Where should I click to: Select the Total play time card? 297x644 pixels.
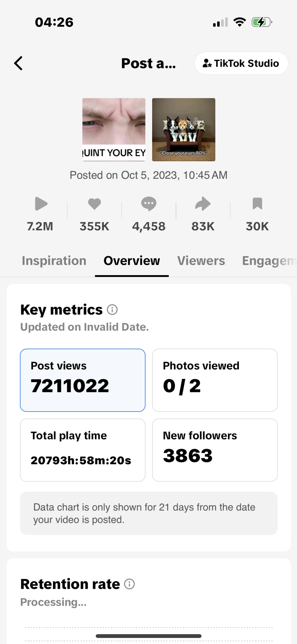point(83,450)
